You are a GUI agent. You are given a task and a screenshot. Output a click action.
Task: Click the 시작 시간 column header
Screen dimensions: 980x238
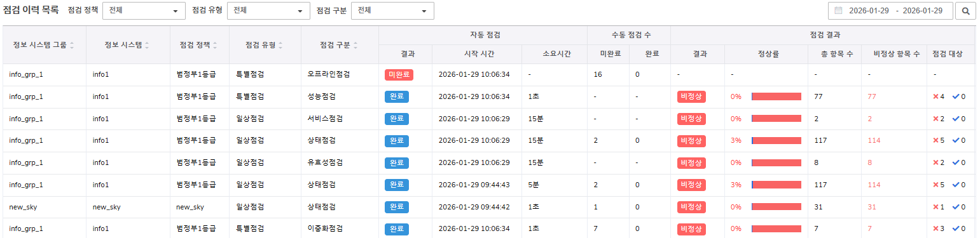tap(477, 54)
